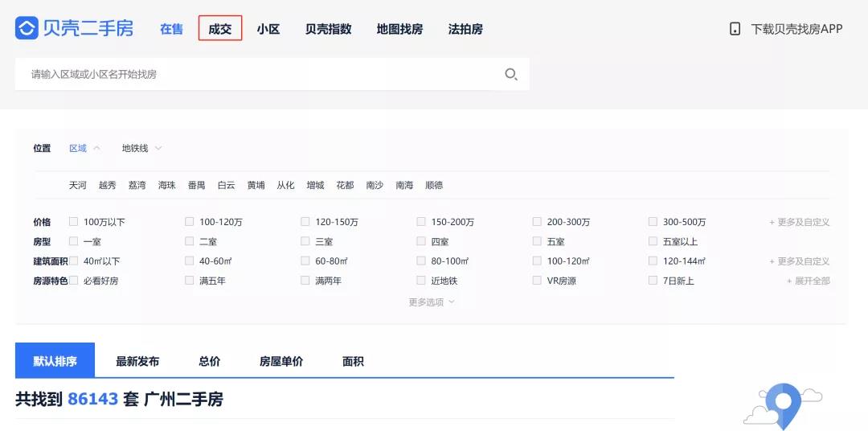This screenshot has width=868, height=431.
Task: Open the 成交 navigation tab
Action: (219, 29)
